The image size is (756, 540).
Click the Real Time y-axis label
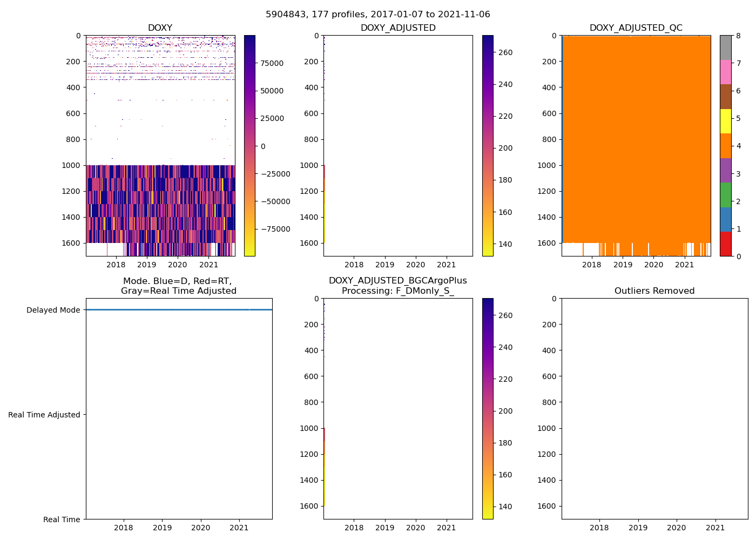tap(62, 519)
